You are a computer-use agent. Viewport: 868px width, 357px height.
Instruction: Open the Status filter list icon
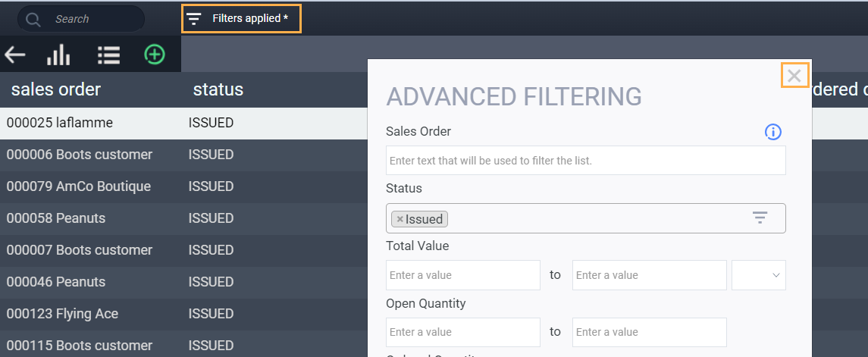pyautogui.click(x=760, y=218)
